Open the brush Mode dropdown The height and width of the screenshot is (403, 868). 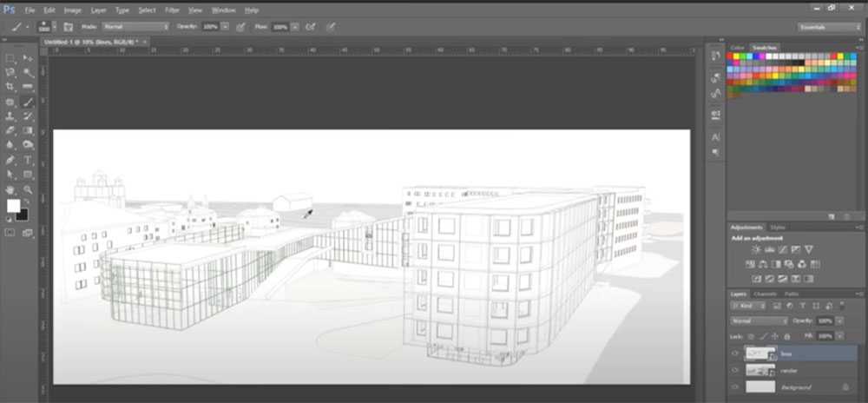(135, 27)
